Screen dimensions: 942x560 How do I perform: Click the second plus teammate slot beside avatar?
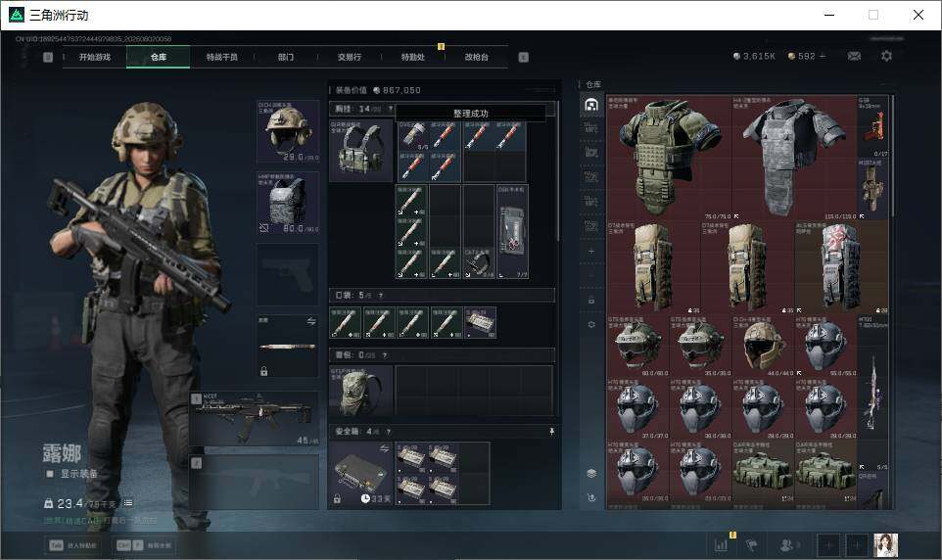point(857,545)
